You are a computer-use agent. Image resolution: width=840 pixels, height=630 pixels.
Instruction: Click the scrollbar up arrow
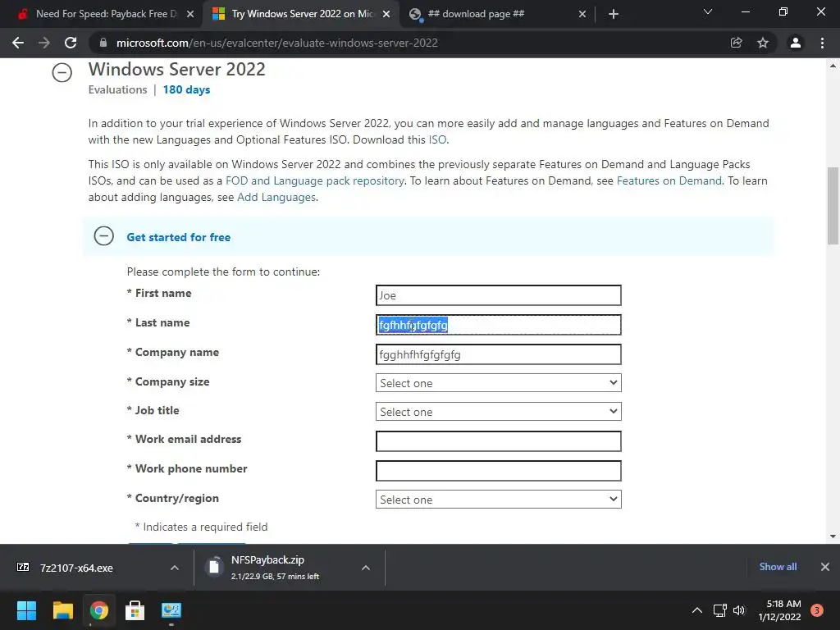833,66
